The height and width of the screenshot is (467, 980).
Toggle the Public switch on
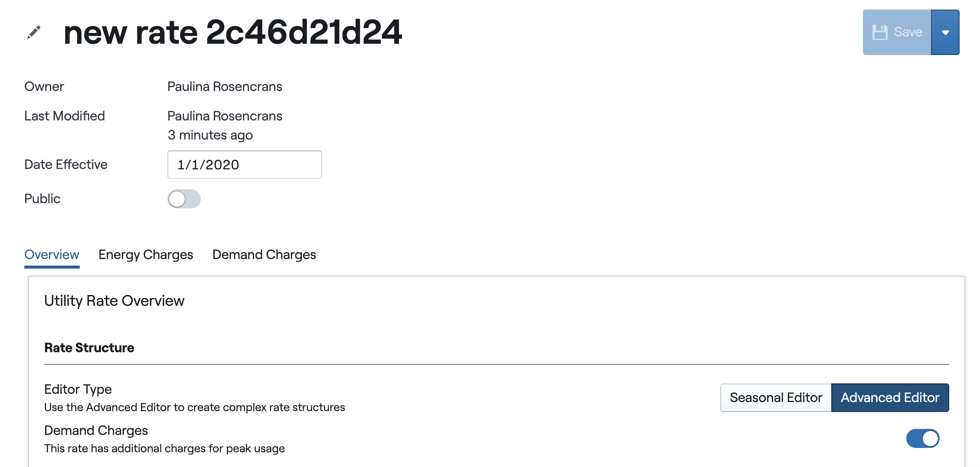coord(184,199)
